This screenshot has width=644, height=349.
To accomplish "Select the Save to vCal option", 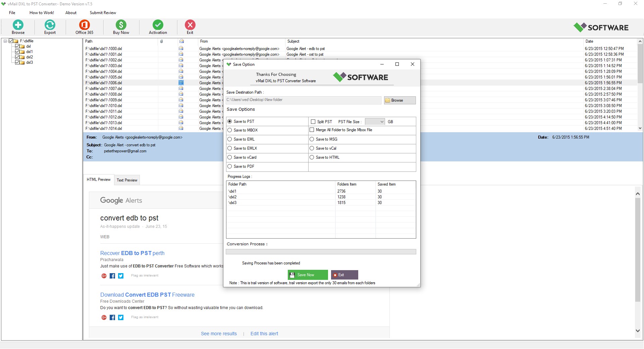I will (312, 148).
